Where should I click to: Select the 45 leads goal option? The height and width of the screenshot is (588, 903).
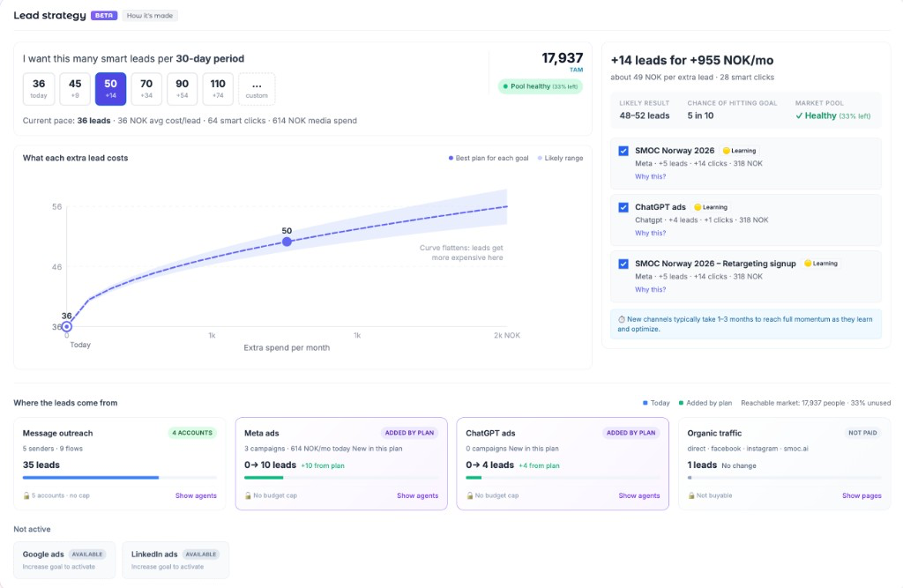tap(75, 89)
